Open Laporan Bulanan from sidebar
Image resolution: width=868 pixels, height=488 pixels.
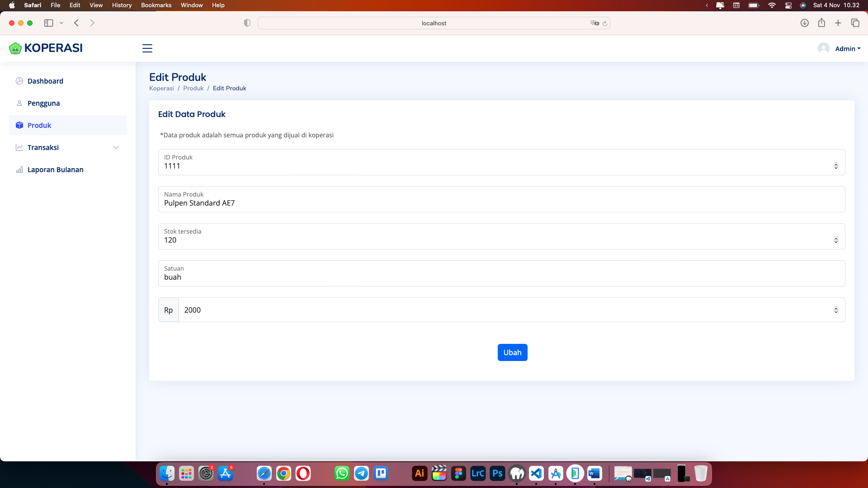pos(55,169)
